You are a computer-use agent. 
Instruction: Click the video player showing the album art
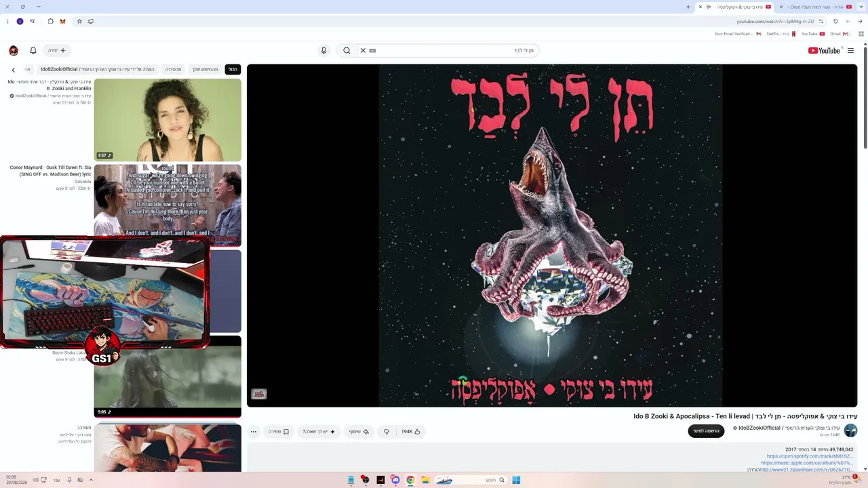552,235
